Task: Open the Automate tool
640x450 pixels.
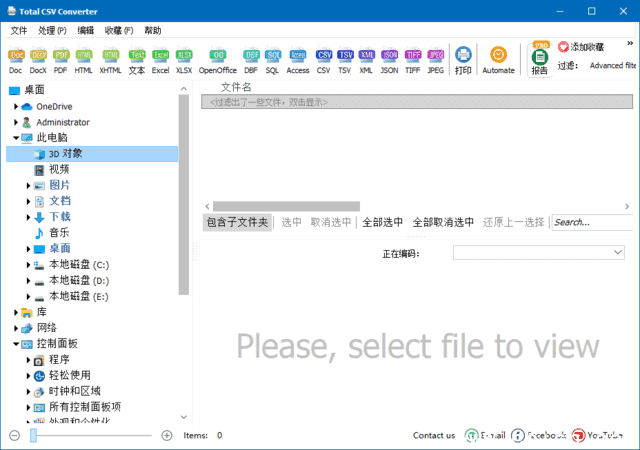Action: (498, 60)
